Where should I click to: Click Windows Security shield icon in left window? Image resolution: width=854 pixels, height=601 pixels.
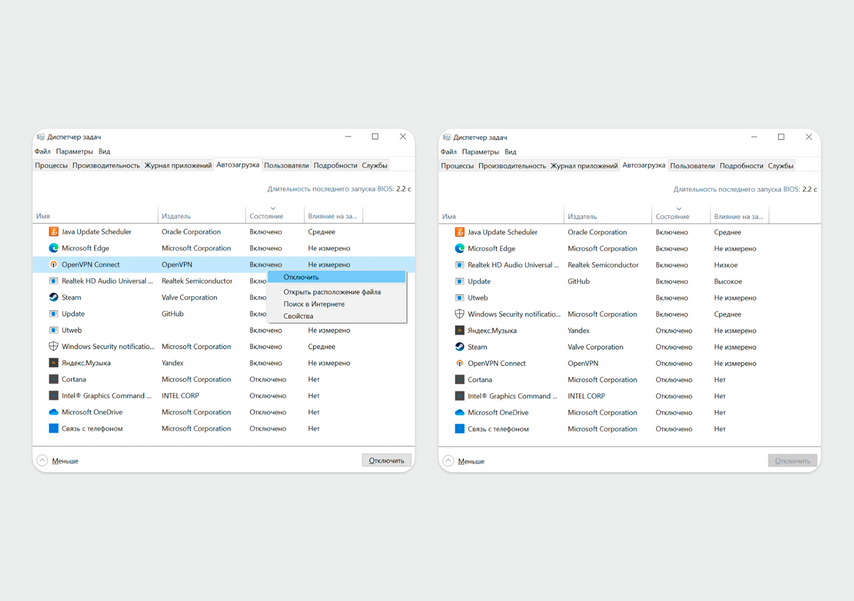[x=53, y=346]
